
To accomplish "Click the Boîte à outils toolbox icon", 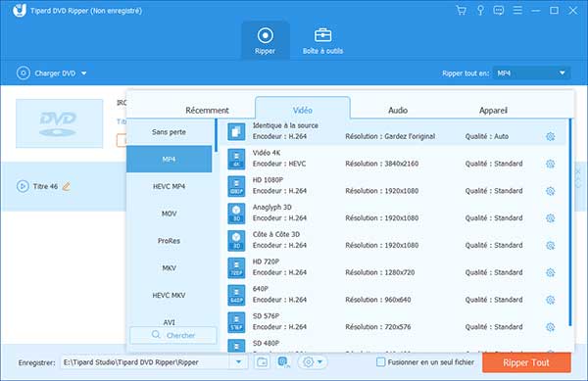I will (322, 35).
